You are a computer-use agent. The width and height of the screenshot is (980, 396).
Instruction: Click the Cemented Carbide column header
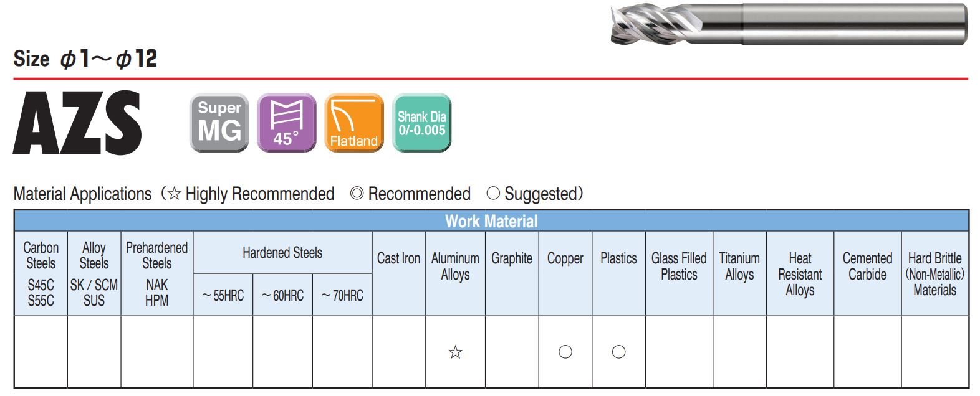coord(867,266)
